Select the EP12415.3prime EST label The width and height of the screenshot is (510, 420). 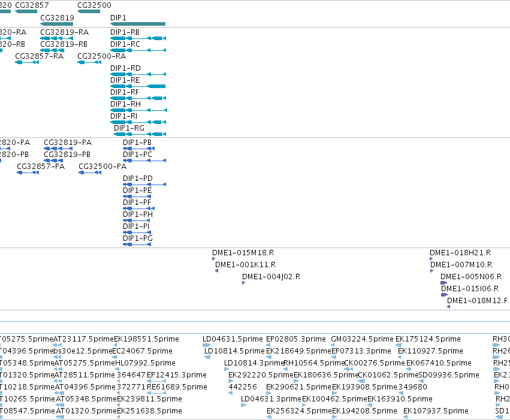(x=177, y=376)
